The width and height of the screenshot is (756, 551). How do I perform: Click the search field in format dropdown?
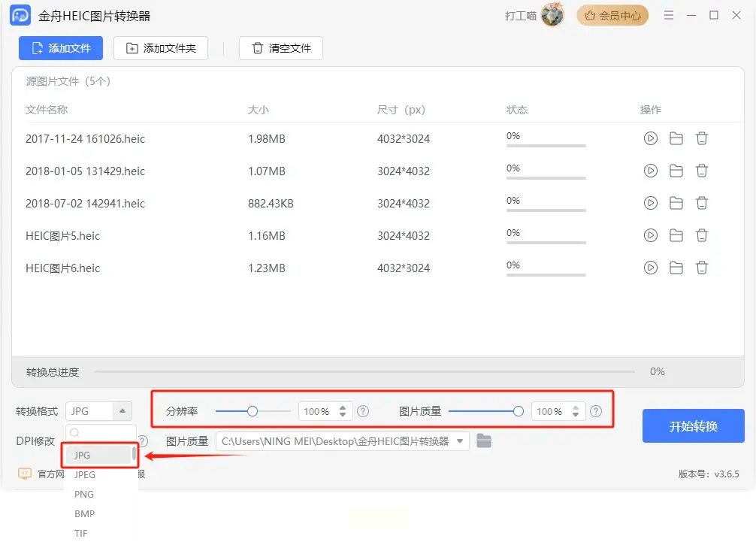tap(101, 432)
